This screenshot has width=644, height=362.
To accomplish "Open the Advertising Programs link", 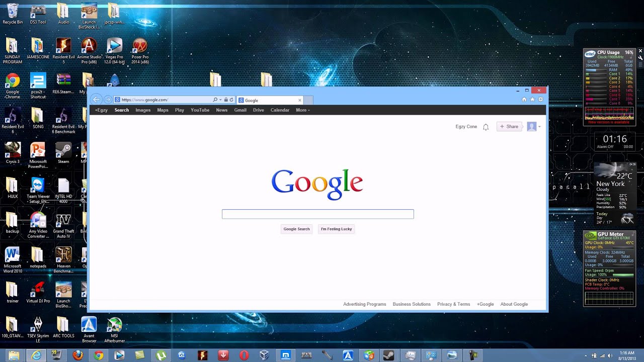I will 365,304.
